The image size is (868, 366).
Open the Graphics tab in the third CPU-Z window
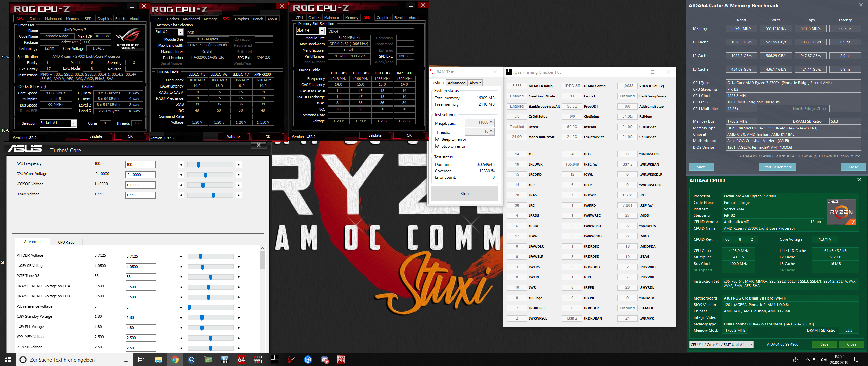(384, 18)
